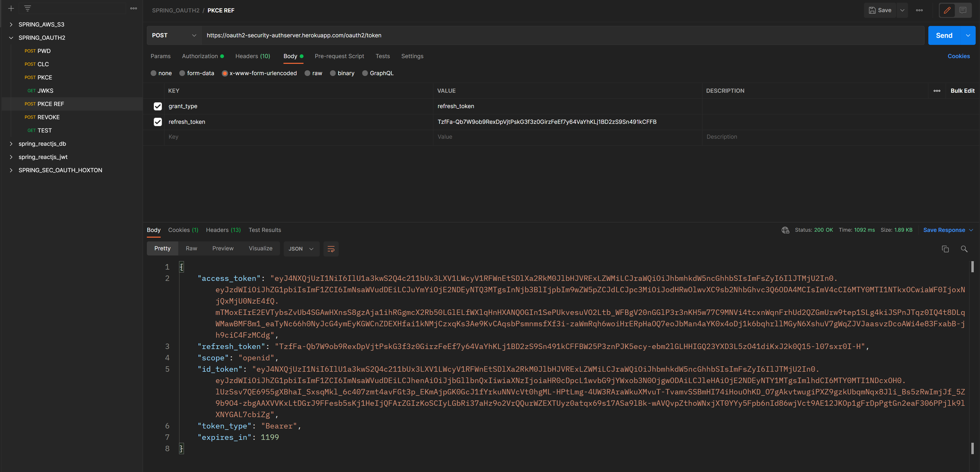The width and height of the screenshot is (980, 472).
Task: Switch to the Raw response tab
Action: [191, 248]
